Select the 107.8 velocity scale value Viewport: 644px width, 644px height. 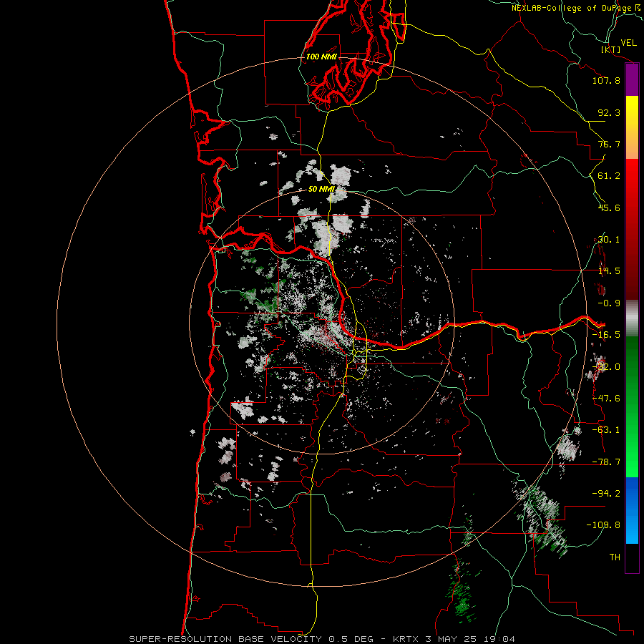click(606, 80)
